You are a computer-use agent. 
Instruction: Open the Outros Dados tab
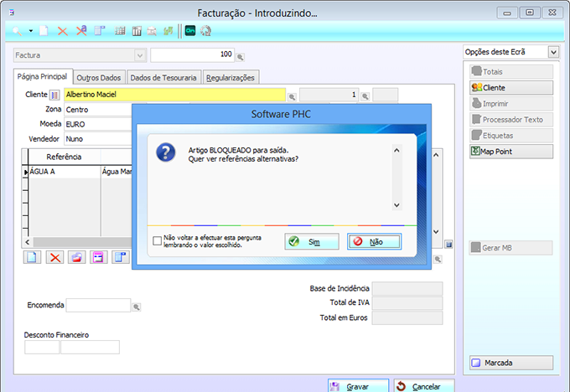(99, 78)
